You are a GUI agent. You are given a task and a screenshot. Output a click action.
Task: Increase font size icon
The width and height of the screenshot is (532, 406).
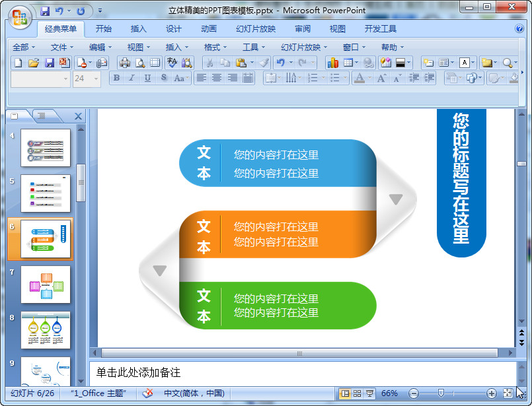(381, 79)
